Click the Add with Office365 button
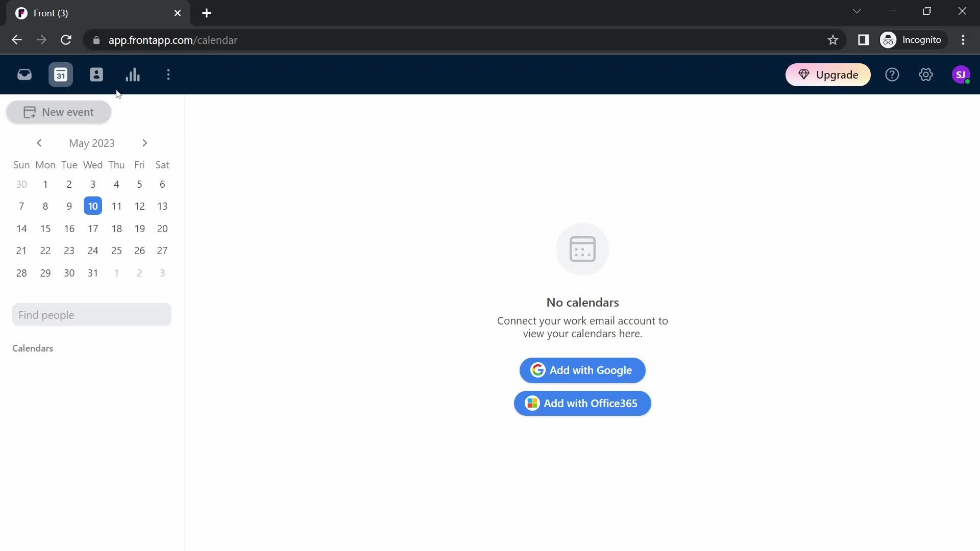980x551 pixels. [581, 403]
